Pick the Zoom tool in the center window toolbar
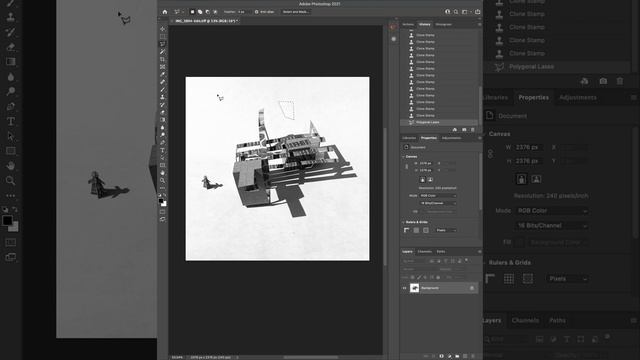The width and height of the screenshot is (640, 360). click(162, 180)
